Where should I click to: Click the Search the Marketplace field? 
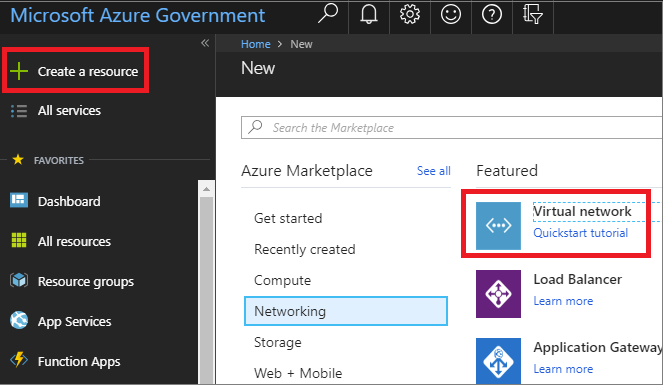click(452, 127)
